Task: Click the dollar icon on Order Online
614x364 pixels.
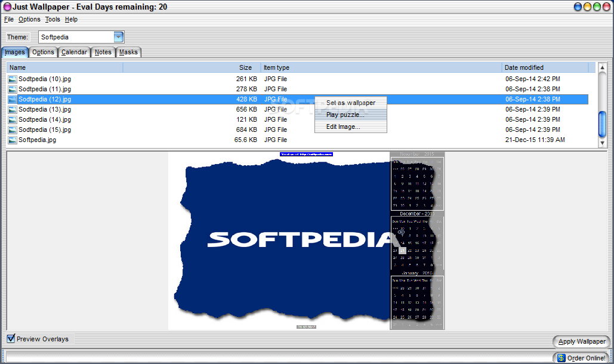Action: (x=561, y=358)
